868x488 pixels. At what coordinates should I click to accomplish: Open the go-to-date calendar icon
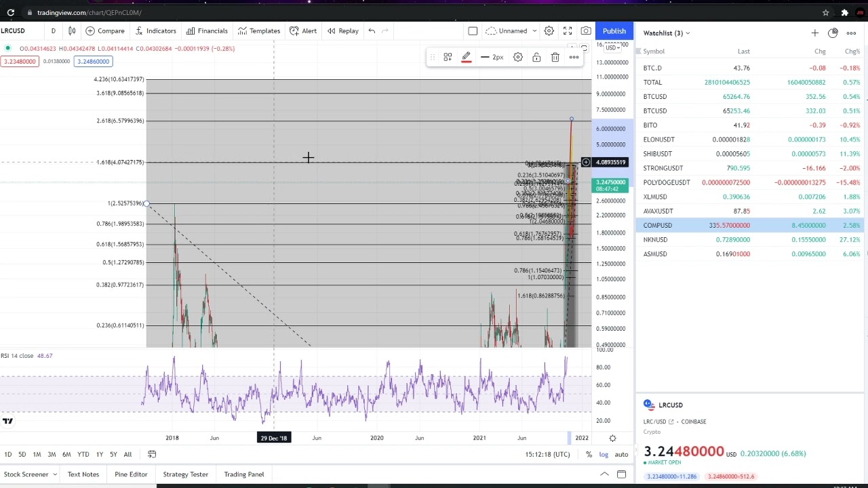(x=152, y=455)
